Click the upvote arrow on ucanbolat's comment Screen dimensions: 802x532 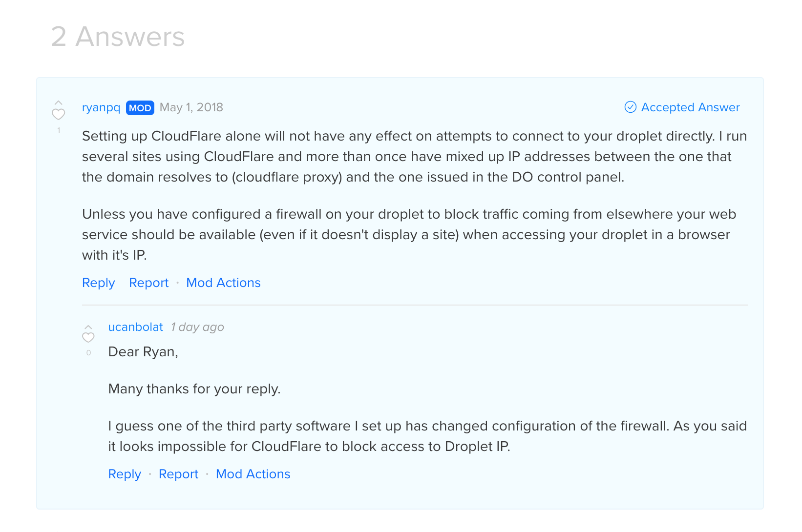88,327
